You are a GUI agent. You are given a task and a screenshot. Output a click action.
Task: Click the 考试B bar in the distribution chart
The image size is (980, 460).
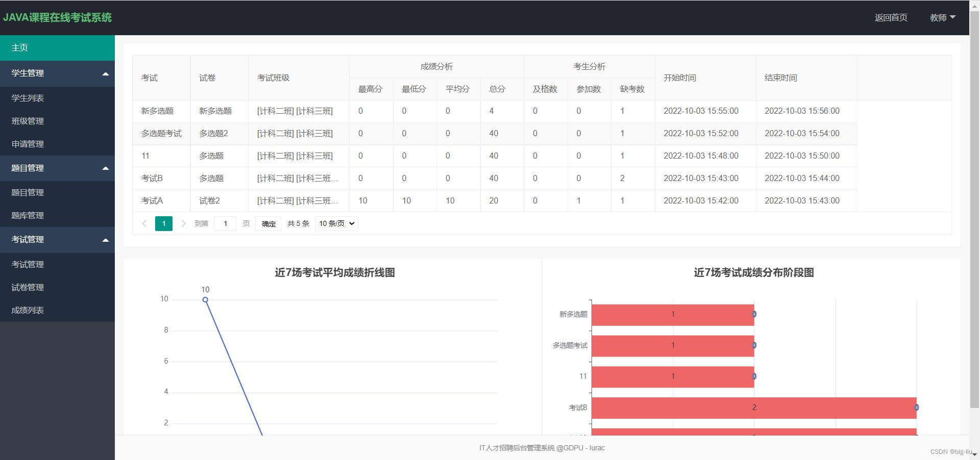pos(754,407)
